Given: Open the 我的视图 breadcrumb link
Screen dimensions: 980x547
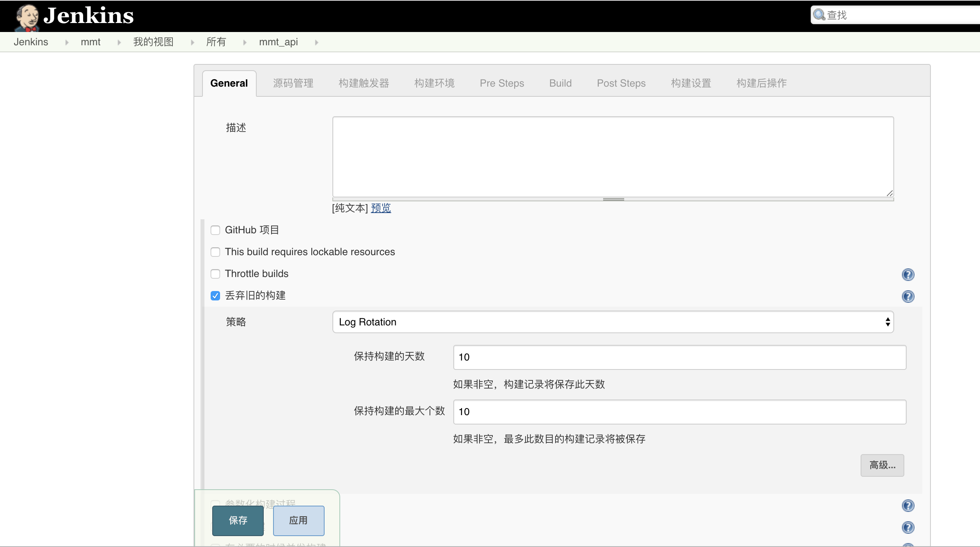Looking at the screenshot, I should 153,42.
